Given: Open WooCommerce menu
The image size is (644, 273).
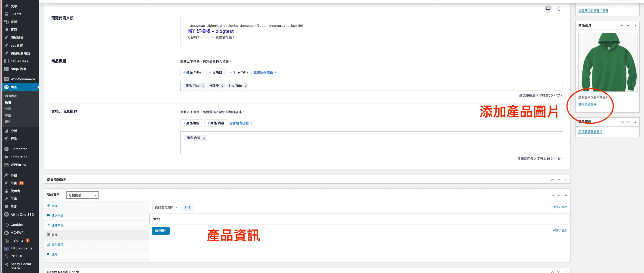Looking at the screenshot, I should [22, 79].
